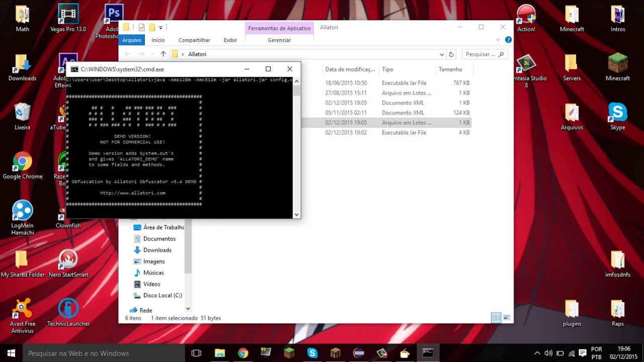Open the imfosdnfs folder icon
644x362 pixels.
tap(618, 264)
